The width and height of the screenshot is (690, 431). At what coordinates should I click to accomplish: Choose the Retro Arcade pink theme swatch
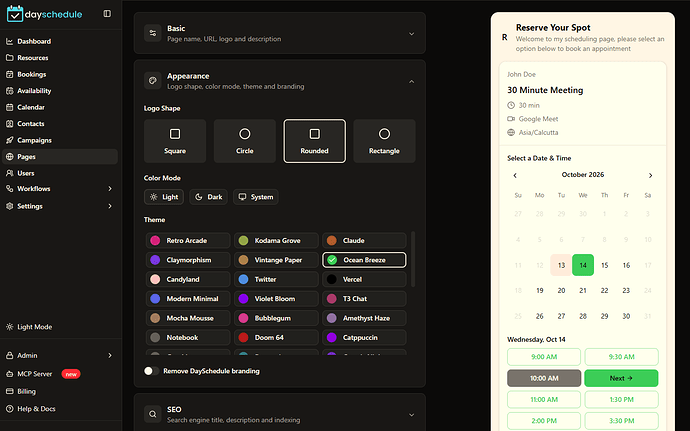click(155, 240)
